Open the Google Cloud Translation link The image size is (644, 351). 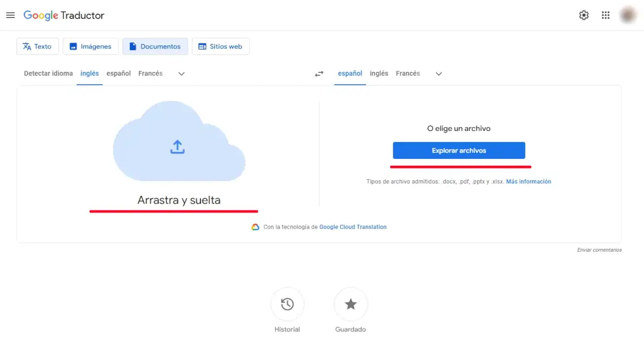353,226
